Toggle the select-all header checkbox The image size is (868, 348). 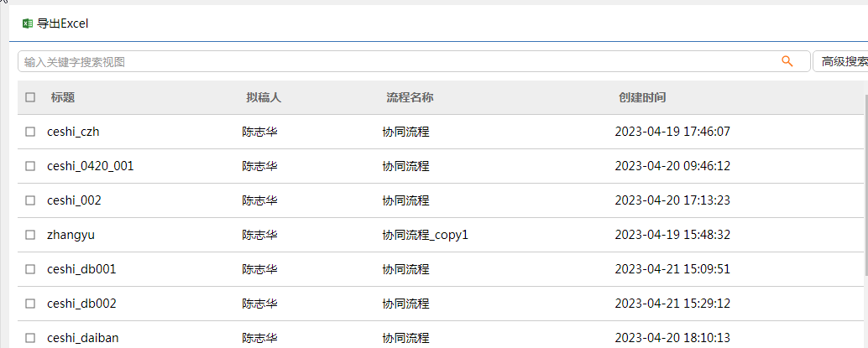tap(30, 97)
